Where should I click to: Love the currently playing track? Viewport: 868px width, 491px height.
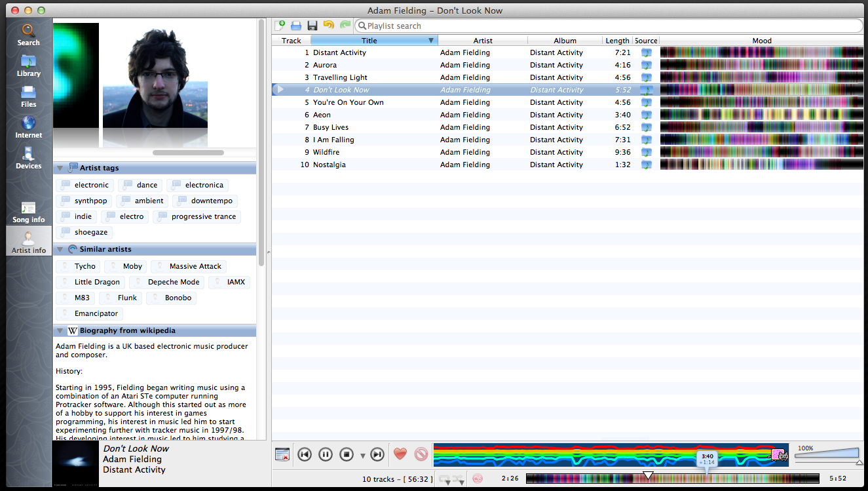400,454
